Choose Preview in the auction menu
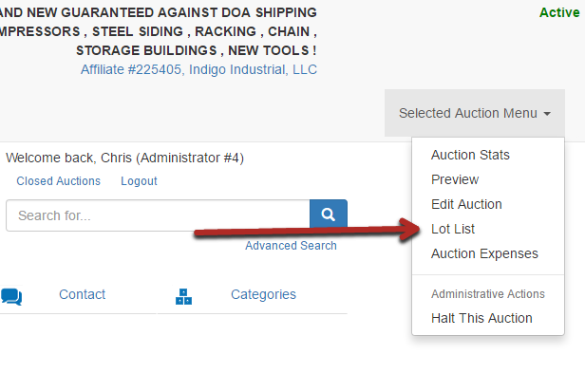 tap(455, 179)
